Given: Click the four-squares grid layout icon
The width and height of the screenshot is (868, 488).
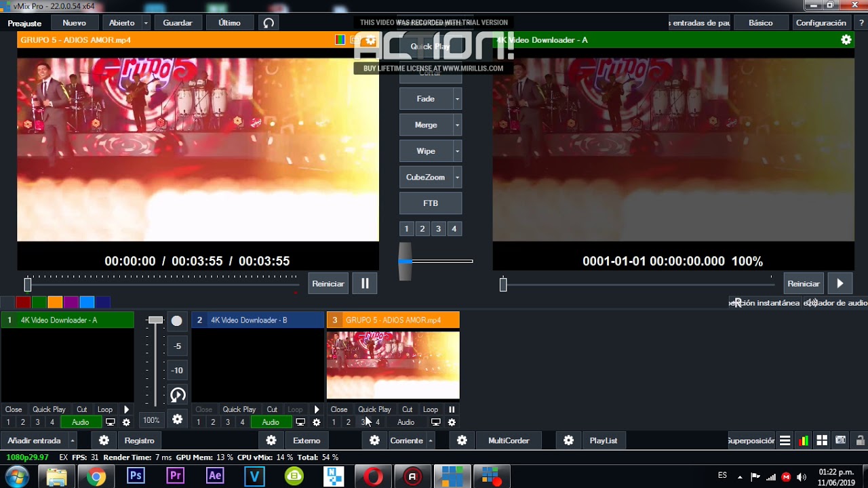Looking at the screenshot, I should point(822,441).
